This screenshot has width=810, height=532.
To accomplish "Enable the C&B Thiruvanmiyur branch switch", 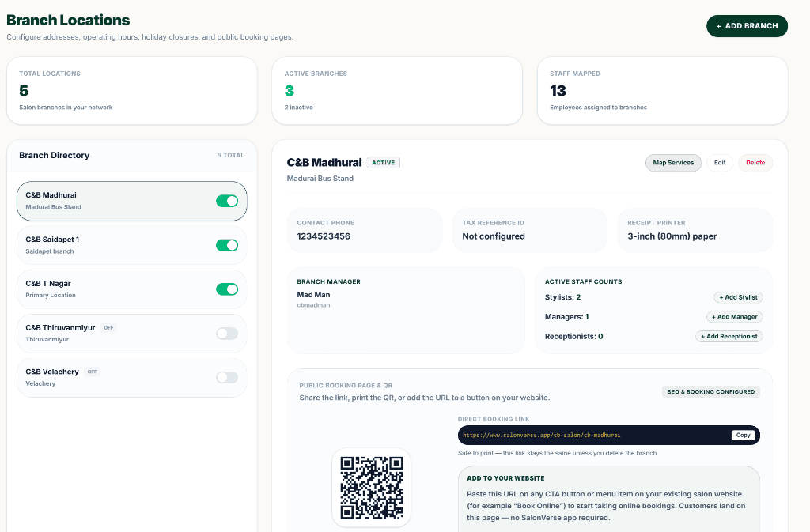I will pyautogui.click(x=227, y=334).
